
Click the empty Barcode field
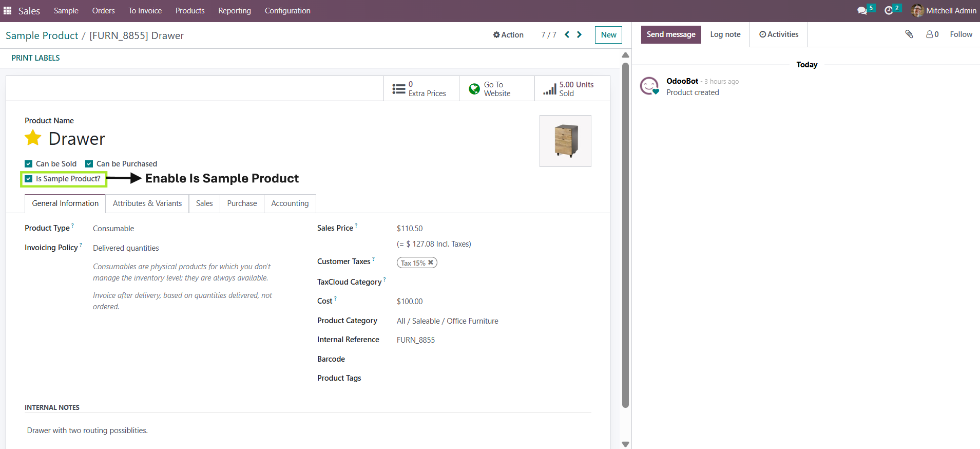[x=494, y=359]
